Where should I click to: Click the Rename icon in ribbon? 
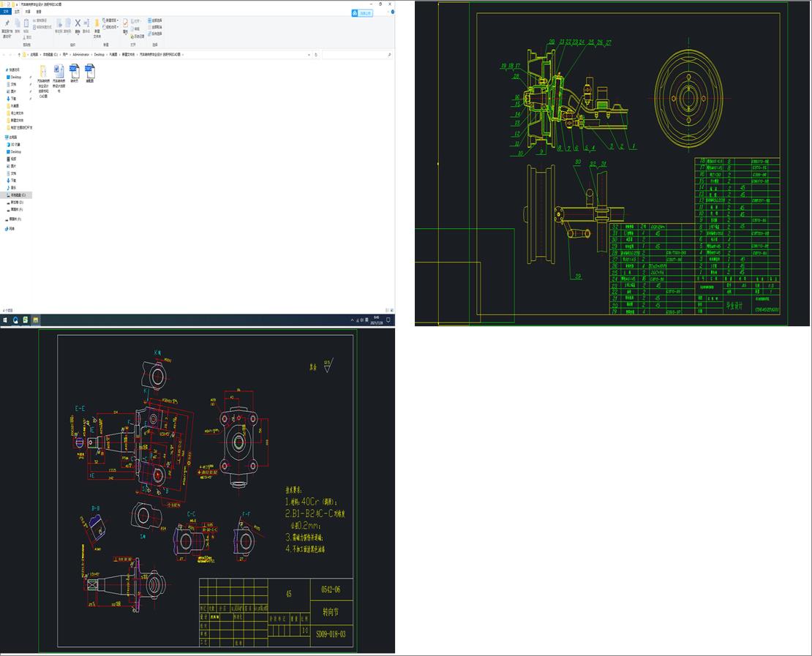coord(86,24)
